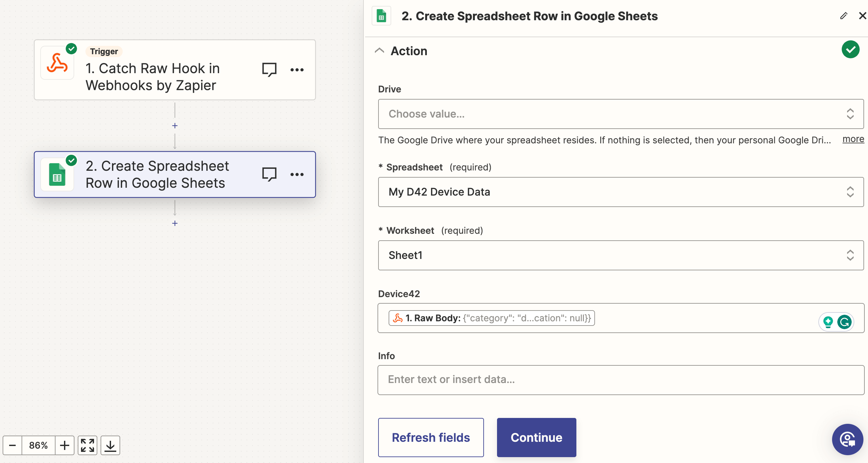The width and height of the screenshot is (868, 463).
Task: Click the pencil edit icon in the panel header
Action: pyautogui.click(x=844, y=15)
